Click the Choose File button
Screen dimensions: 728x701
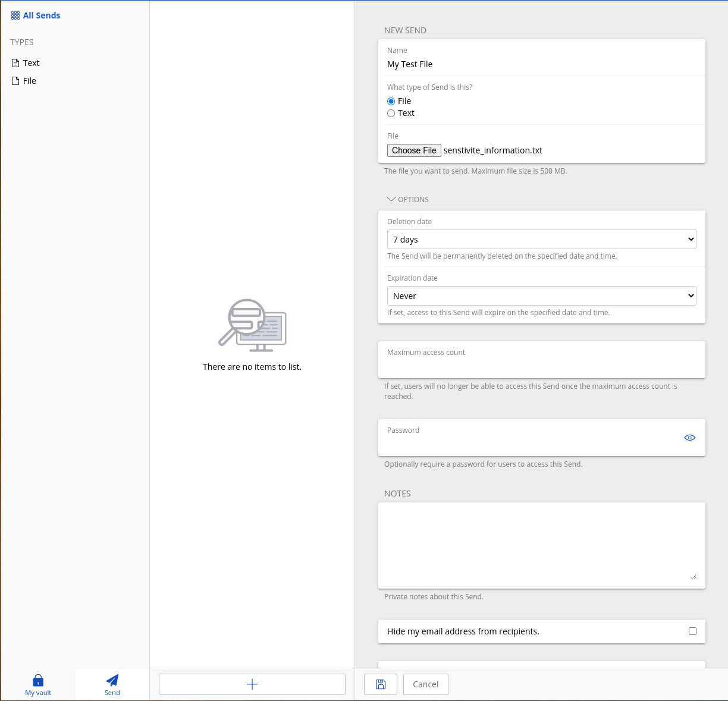414,150
